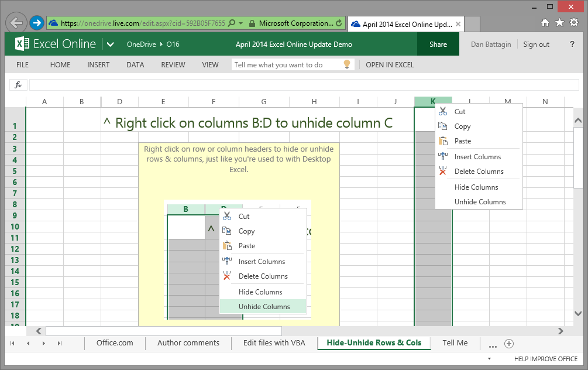The width and height of the screenshot is (588, 370).
Task: Click the scissors Cut icon in column K context menu
Action: (x=443, y=111)
